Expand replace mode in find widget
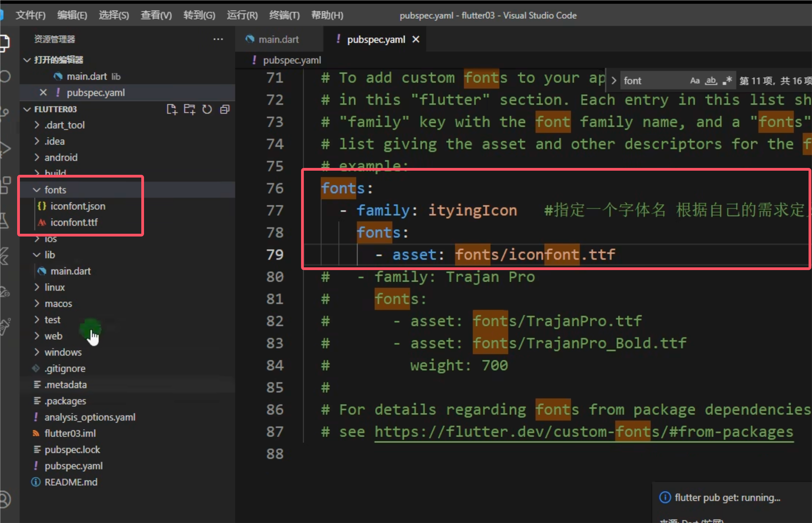The image size is (812, 523). [614, 81]
